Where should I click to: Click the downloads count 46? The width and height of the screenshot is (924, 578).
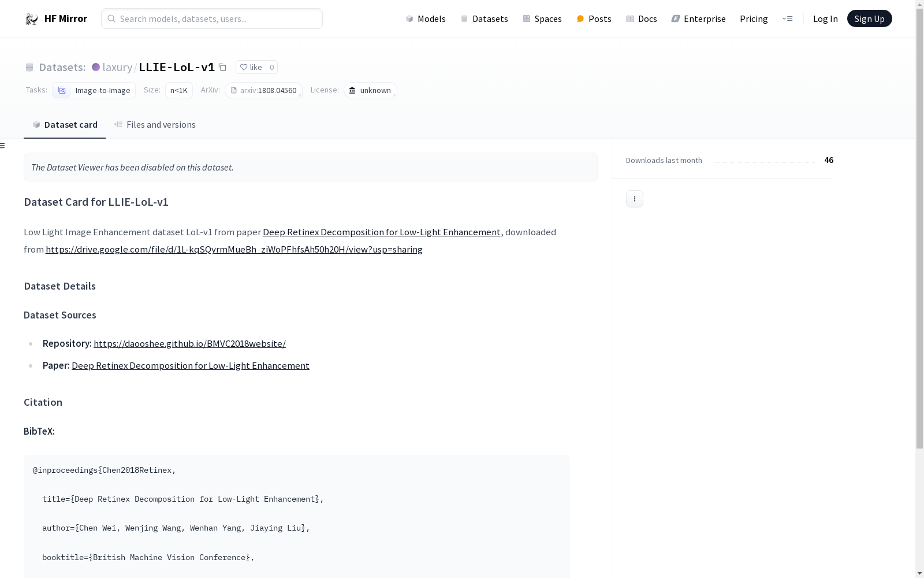pos(829,160)
